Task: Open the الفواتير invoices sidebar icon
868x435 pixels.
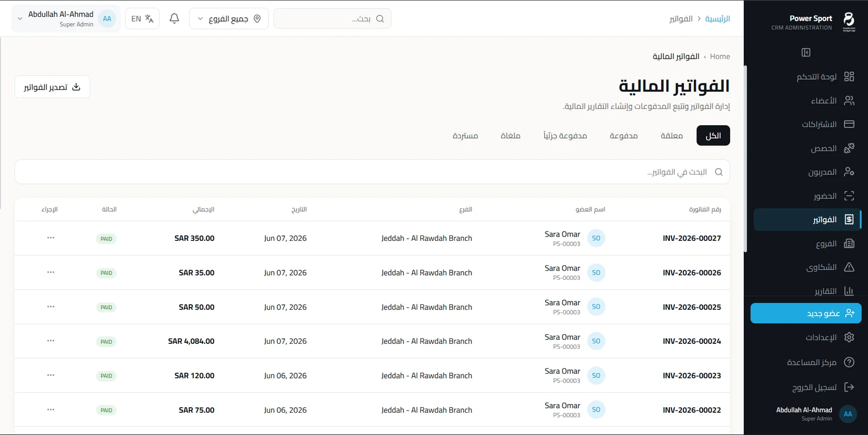Action: (x=849, y=220)
